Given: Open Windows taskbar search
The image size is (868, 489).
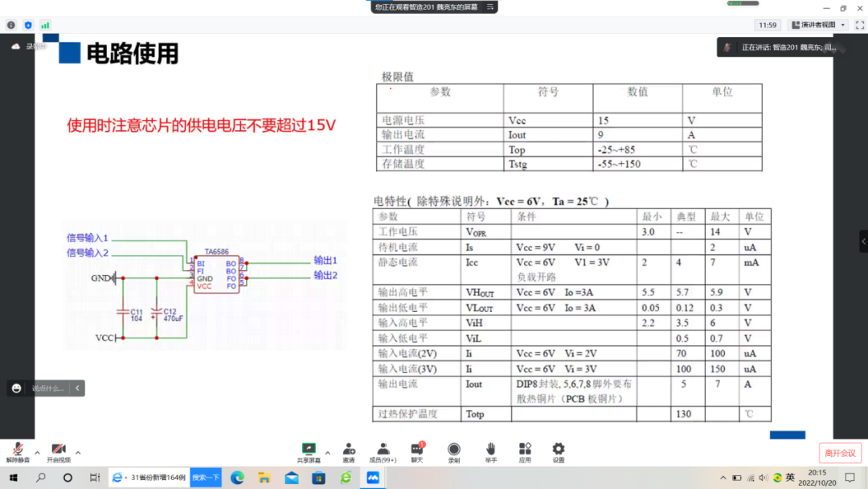Looking at the screenshot, I should click(40, 478).
